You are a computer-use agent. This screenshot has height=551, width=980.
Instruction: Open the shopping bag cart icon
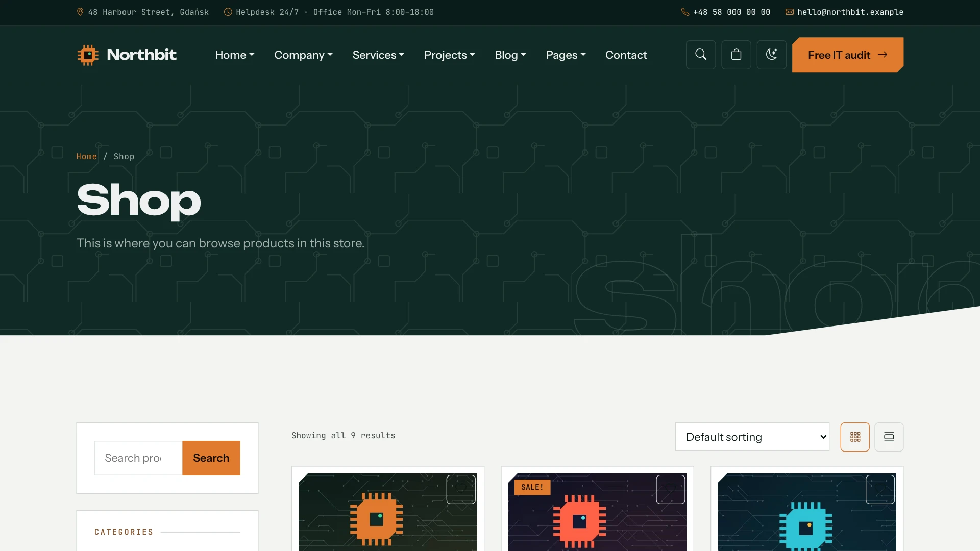(x=736, y=55)
